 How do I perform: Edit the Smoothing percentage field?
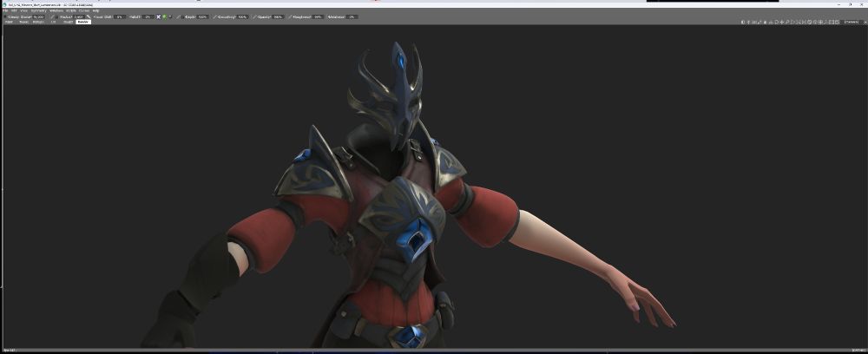click(x=242, y=16)
